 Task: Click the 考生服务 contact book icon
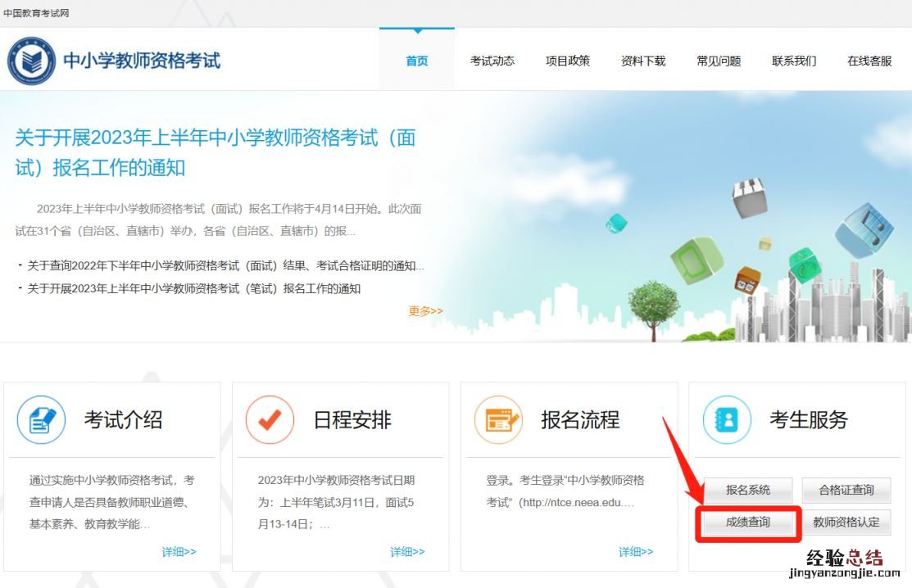coord(727,419)
